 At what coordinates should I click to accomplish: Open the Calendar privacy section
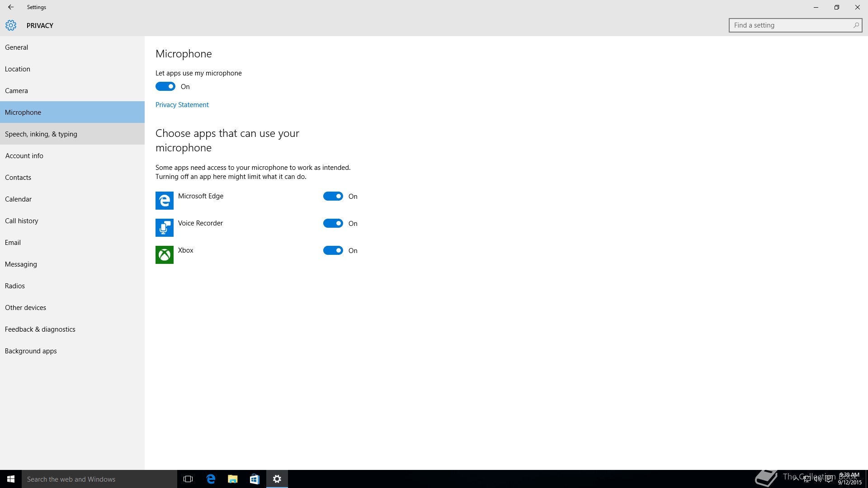click(72, 199)
